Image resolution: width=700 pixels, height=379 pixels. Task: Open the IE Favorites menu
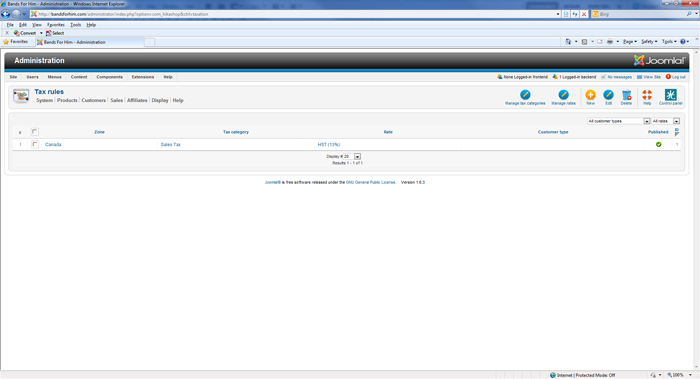pyautogui.click(x=56, y=25)
